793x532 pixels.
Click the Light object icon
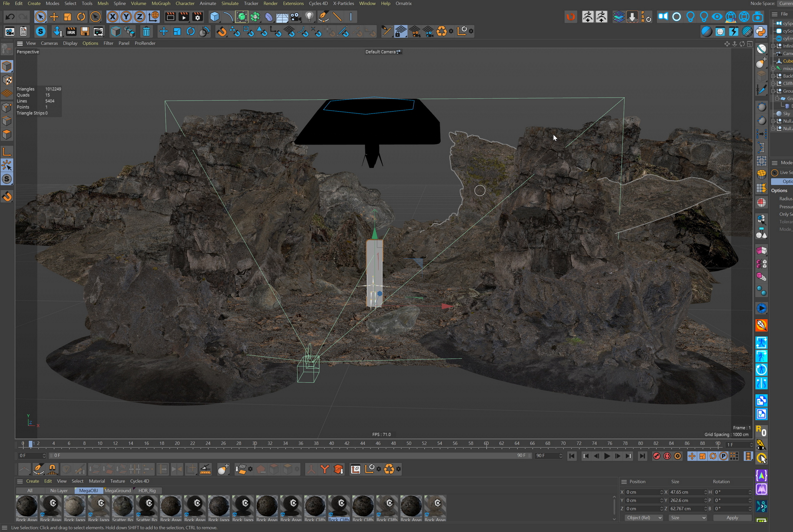309,17
